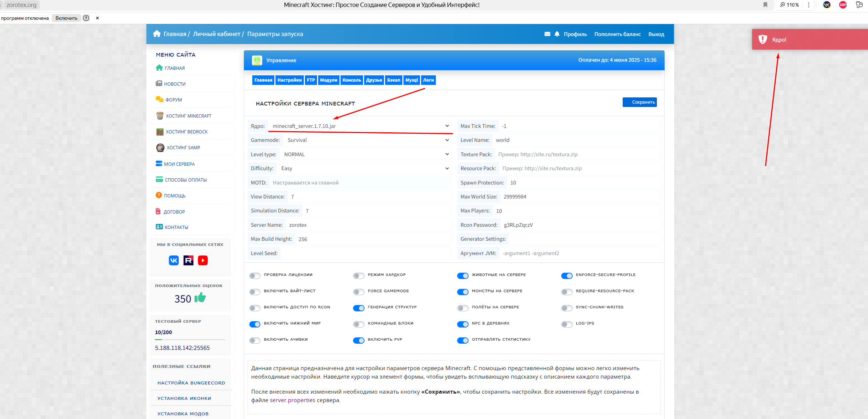Click the test server 10/200 progress bar
The height and width of the screenshot is (419, 868).
point(190,339)
